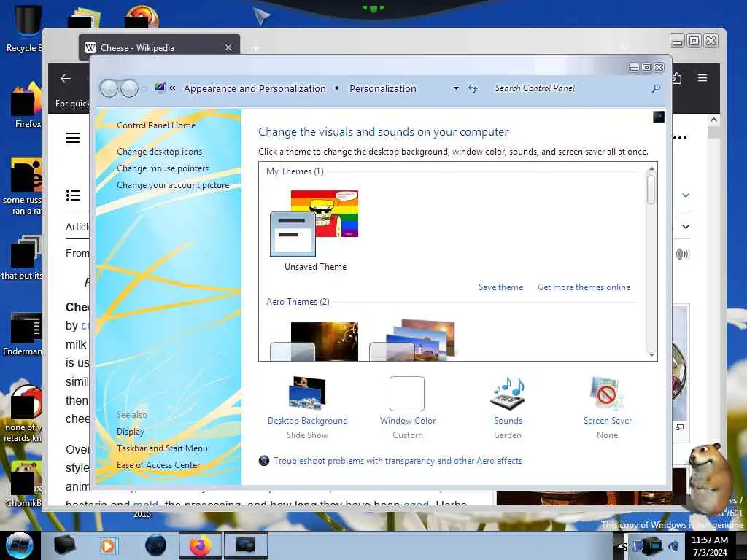Open Troubleshoot problems with transparency link
Viewport: 747px width, 560px height.
398,461
